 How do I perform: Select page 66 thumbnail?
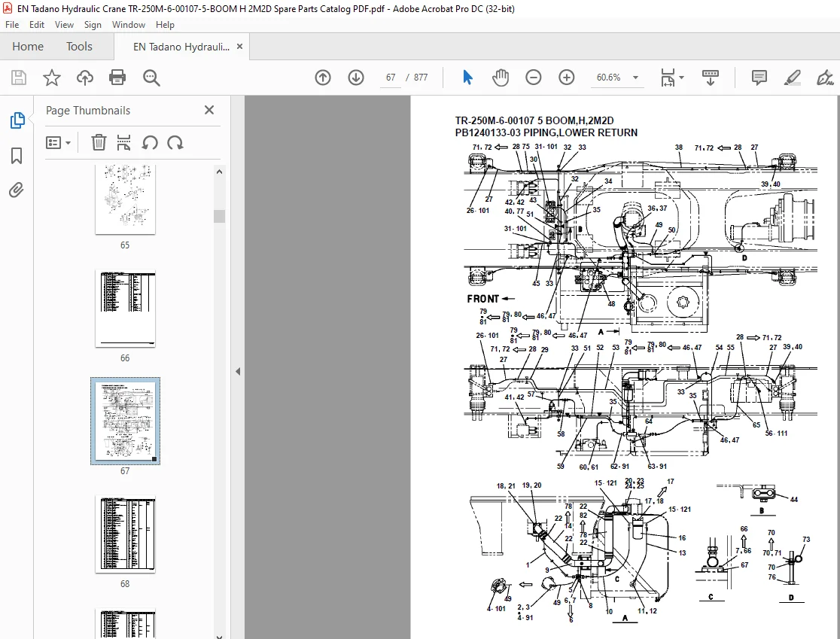(125, 309)
